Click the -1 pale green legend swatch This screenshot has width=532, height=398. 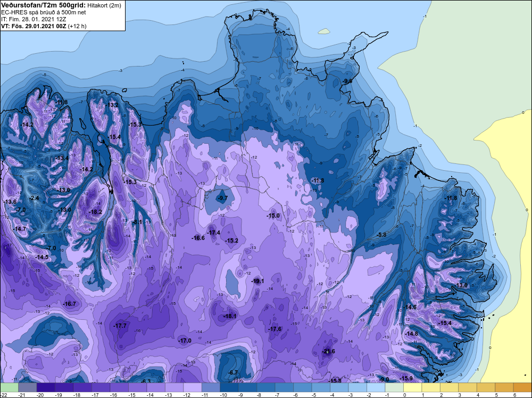(x=394, y=387)
